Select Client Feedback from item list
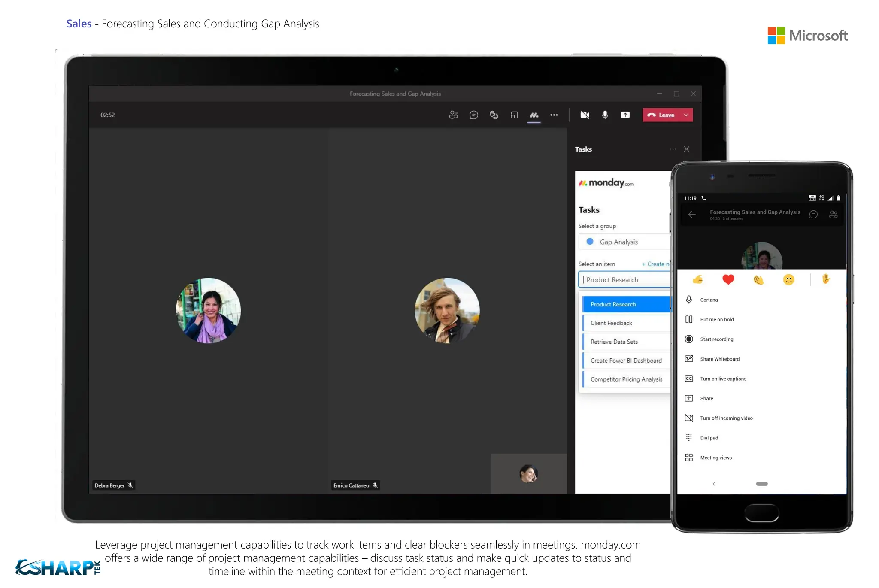879x588 pixels. [611, 323]
